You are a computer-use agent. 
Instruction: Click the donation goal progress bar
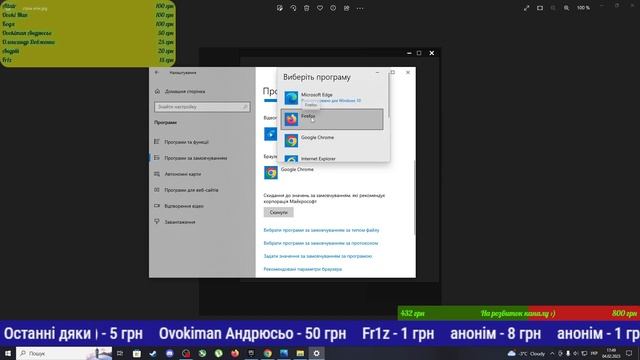click(x=519, y=313)
